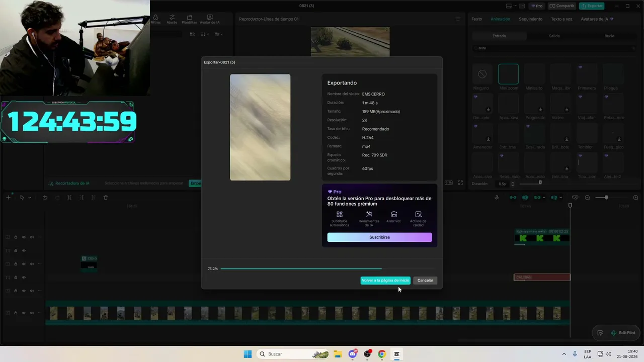The image size is (644, 362).
Task: Select the Salida animation tab
Action: click(x=554, y=36)
